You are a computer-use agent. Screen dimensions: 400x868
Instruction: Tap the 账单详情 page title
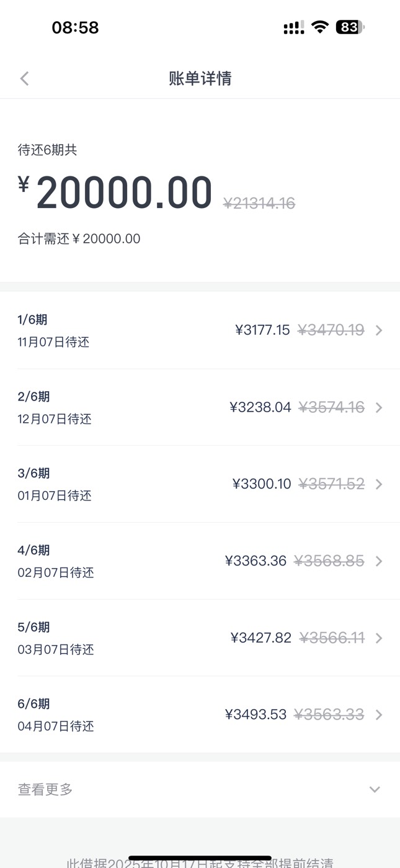coord(200,78)
